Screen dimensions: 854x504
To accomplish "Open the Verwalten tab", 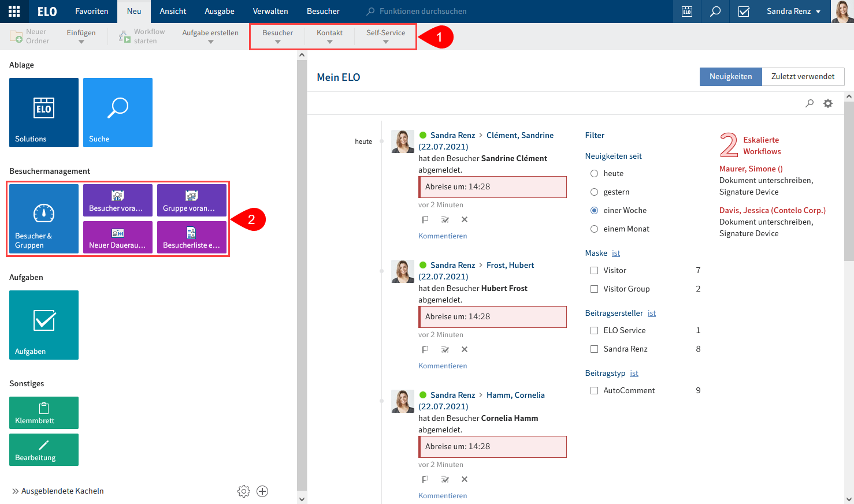I will click(x=270, y=11).
